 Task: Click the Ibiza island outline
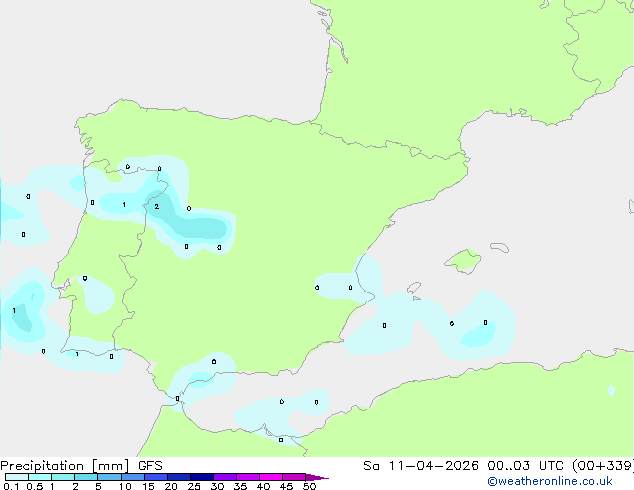click(414, 288)
